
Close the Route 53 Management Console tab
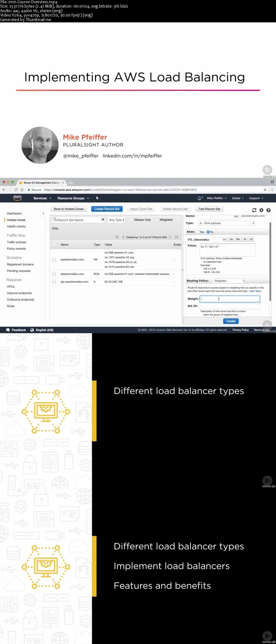(x=63, y=183)
